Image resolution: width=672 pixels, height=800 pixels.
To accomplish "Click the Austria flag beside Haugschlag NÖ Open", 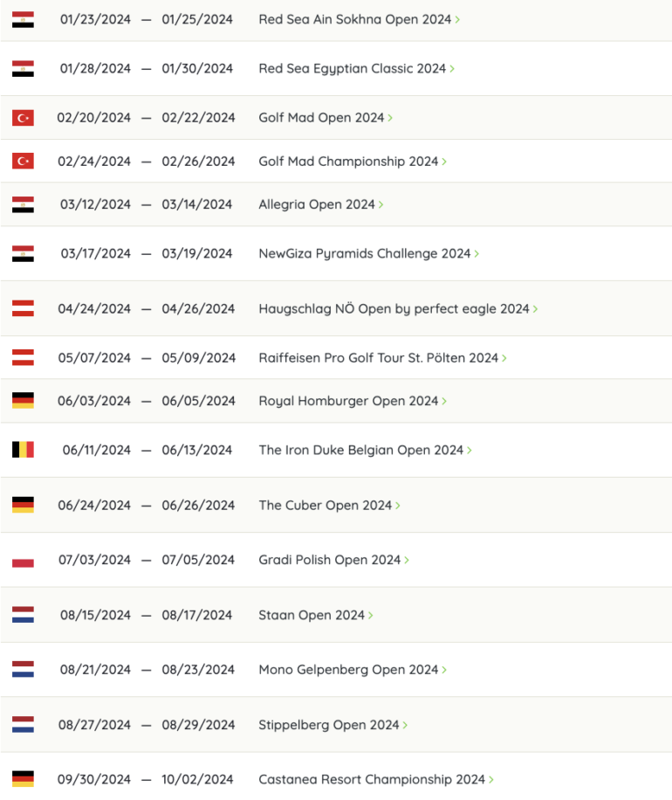I will [23, 308].
